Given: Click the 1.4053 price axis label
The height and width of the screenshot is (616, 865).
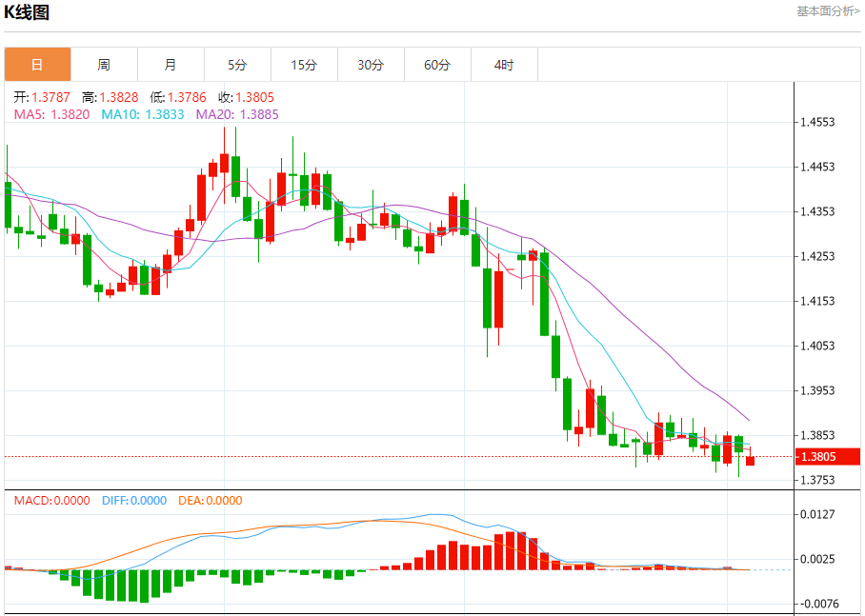Looking at the screenshot, I should (x=817, y=346).
